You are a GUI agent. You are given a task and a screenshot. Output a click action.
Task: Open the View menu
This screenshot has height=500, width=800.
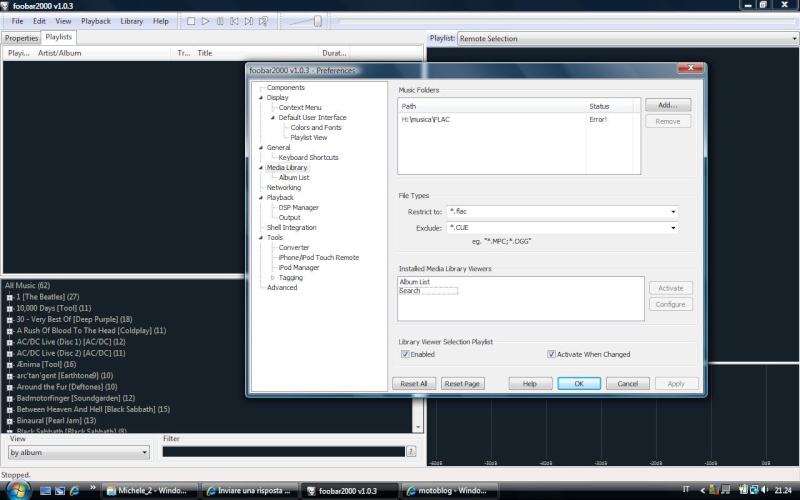pyautogui.click(x=63, y=21)
